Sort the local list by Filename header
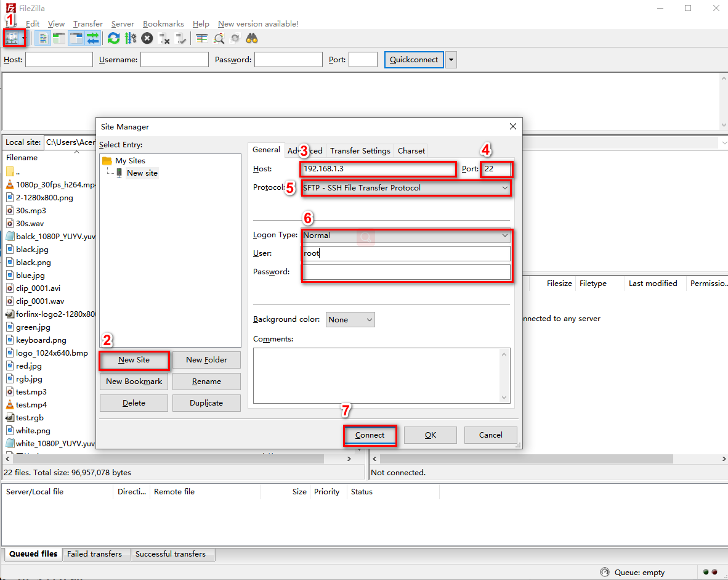This screenshot has height=580, width=728. click(22, 158)
